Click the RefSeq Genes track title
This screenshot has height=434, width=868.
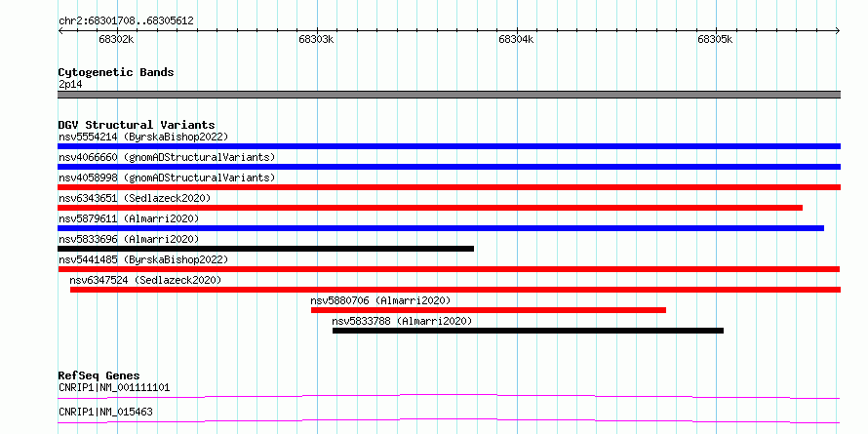coord(99,375)
